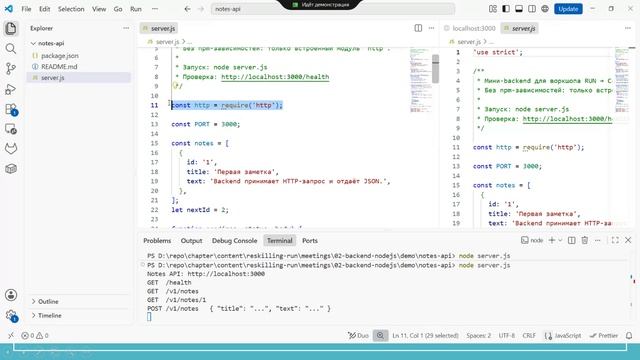Switch to the Debug Console tab
Viewport: 640px width, 360px height.
[234, 240]
